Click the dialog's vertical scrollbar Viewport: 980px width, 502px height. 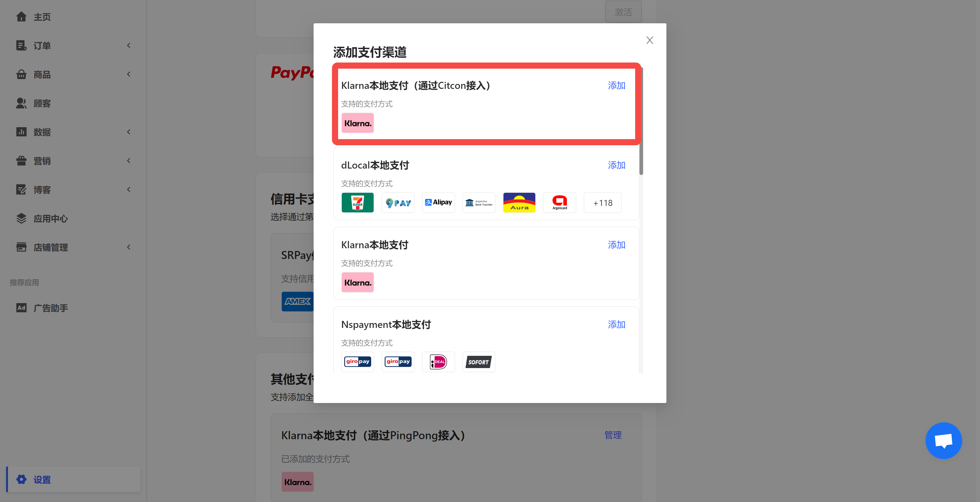pos(641,121)
